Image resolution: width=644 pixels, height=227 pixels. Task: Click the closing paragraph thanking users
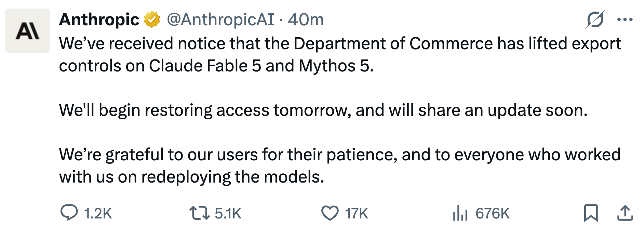click(x=340, y=166)
